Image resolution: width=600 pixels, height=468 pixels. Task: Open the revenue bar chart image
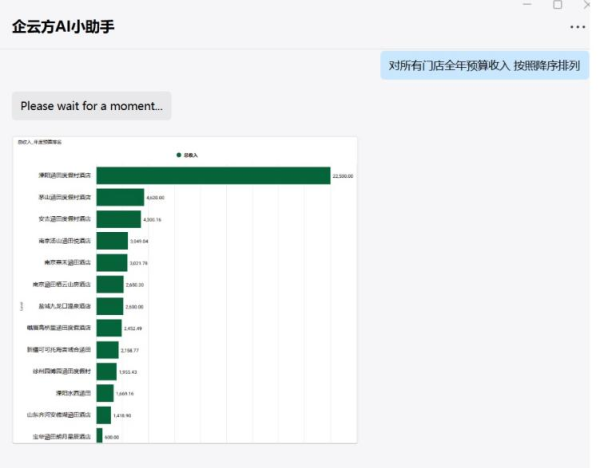coord(185,289)
